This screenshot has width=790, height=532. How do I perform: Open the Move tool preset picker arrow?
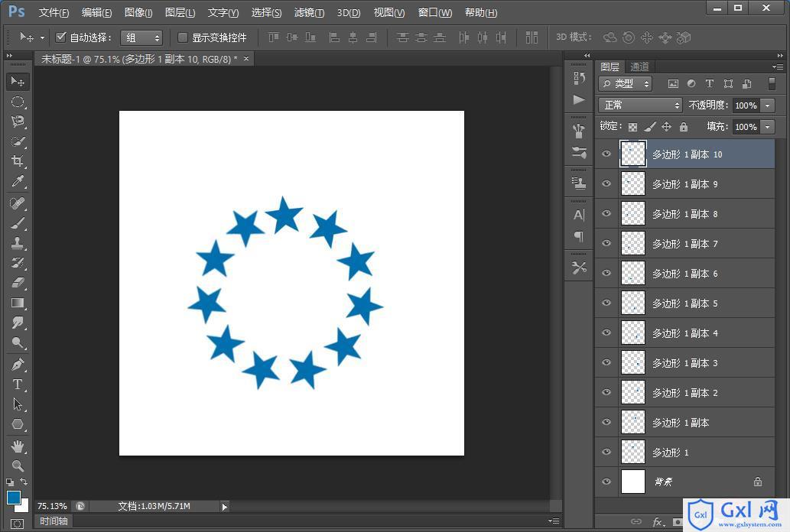42,37
